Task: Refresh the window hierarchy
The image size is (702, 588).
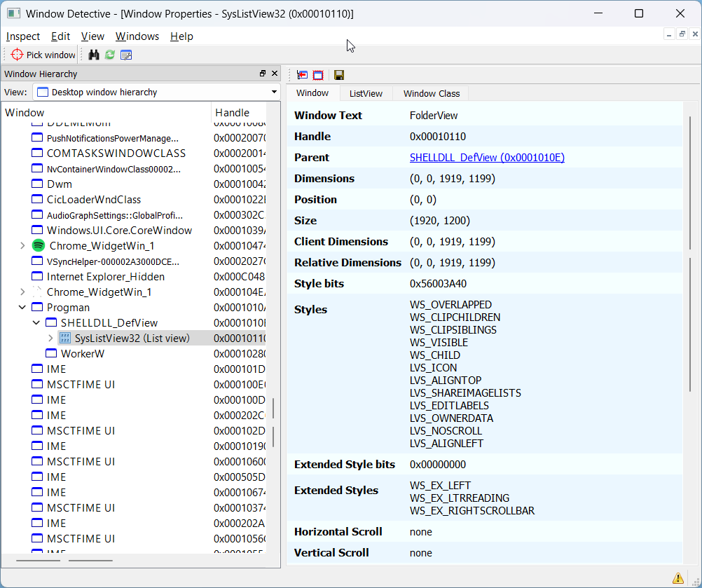Action: [x=110, y=55]
